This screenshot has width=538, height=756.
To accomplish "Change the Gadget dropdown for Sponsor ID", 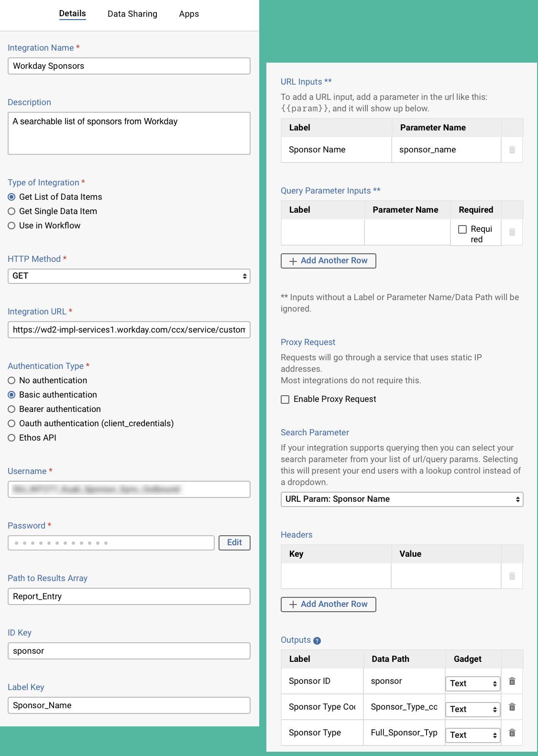I will coord(472,683).
